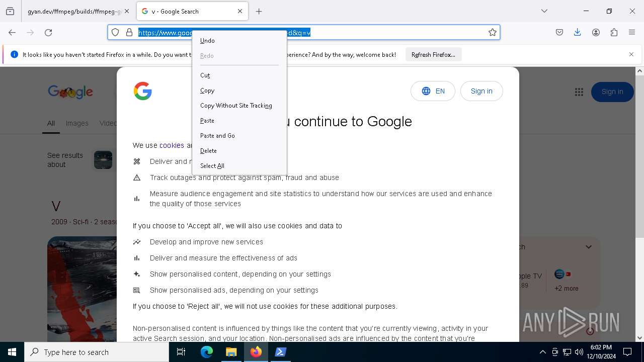Open the EN language selector
The height and width of the screenshot is (362, 644).
(x=433, y=91)
